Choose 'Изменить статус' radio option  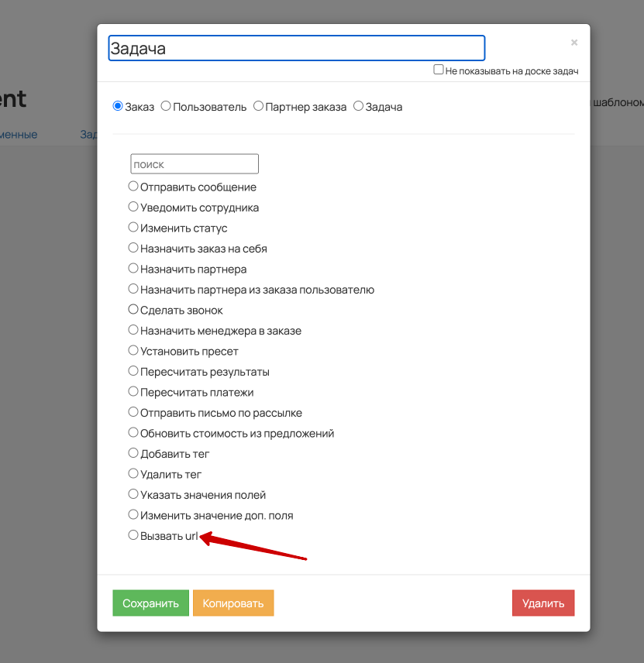point(133,227)
